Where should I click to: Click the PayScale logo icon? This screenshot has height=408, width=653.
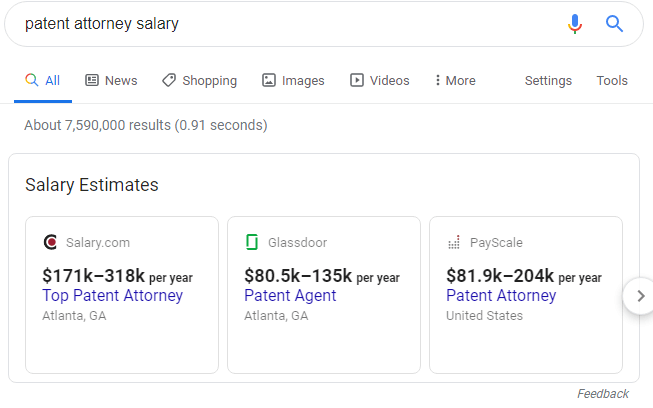click(x=454, y=242)
